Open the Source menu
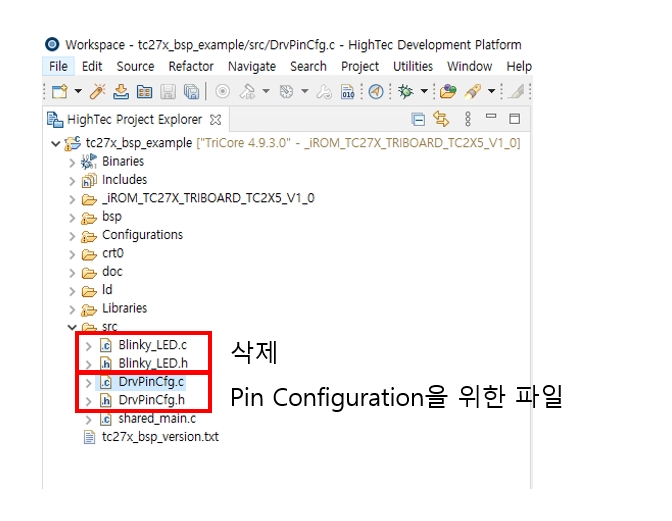Screen dimensions: 672x521 coord(135,66)
